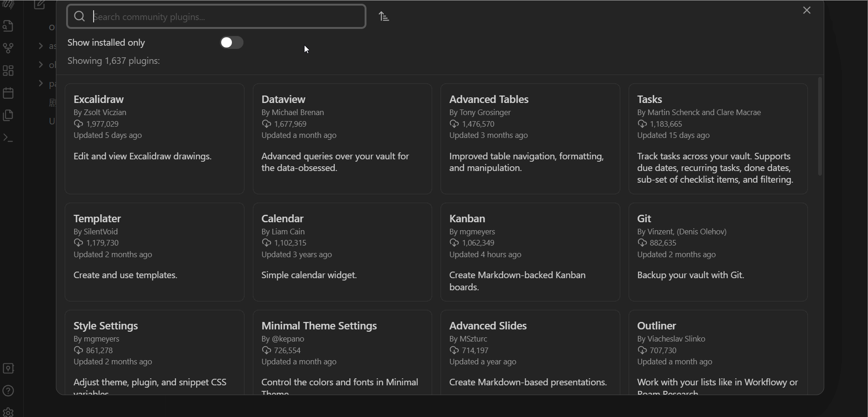
Task: Open the Excalidraw plugin title
Action: pyautogui.click(x=99, y=99)
